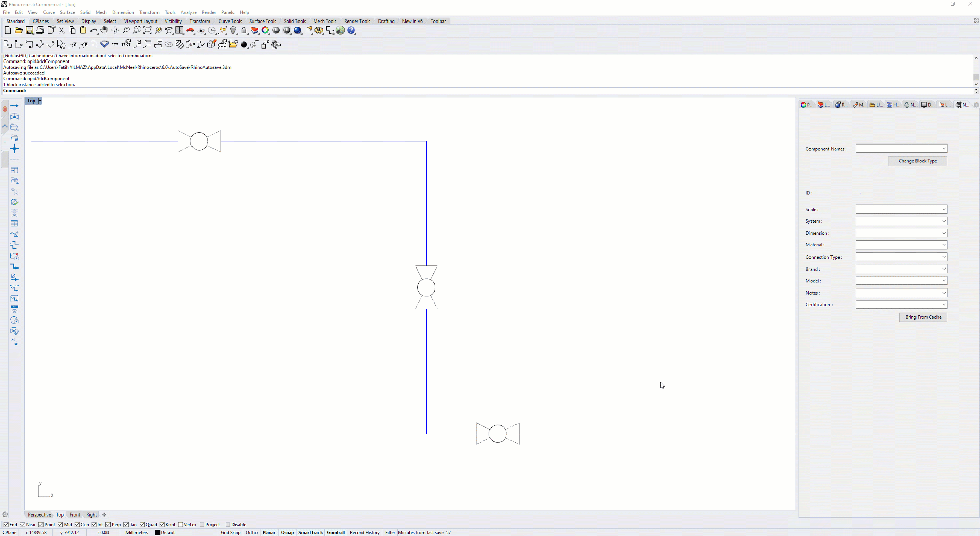Click the red record icon on left edge
Image resolution: width=980 pixels, height=536 pixels.
click(5, 109)
